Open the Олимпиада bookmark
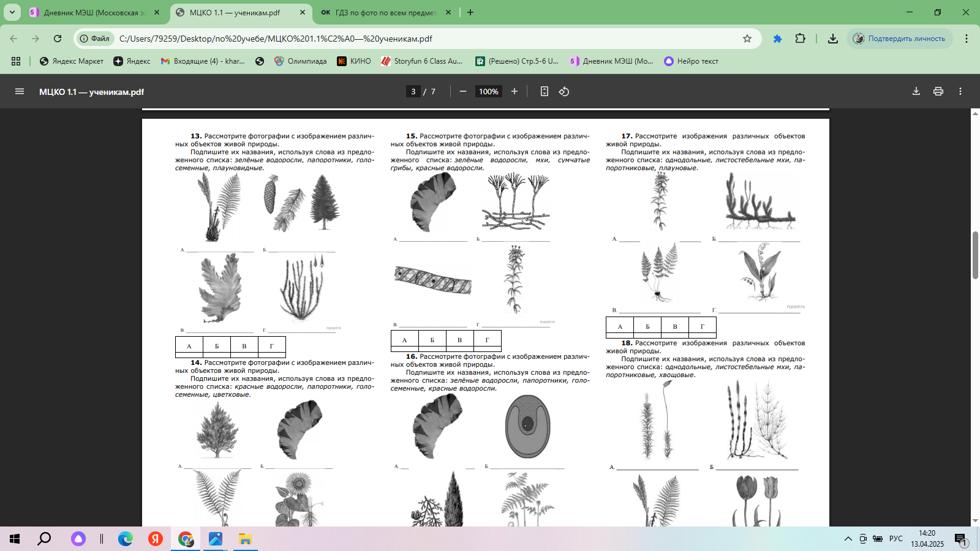 [301, 61]
